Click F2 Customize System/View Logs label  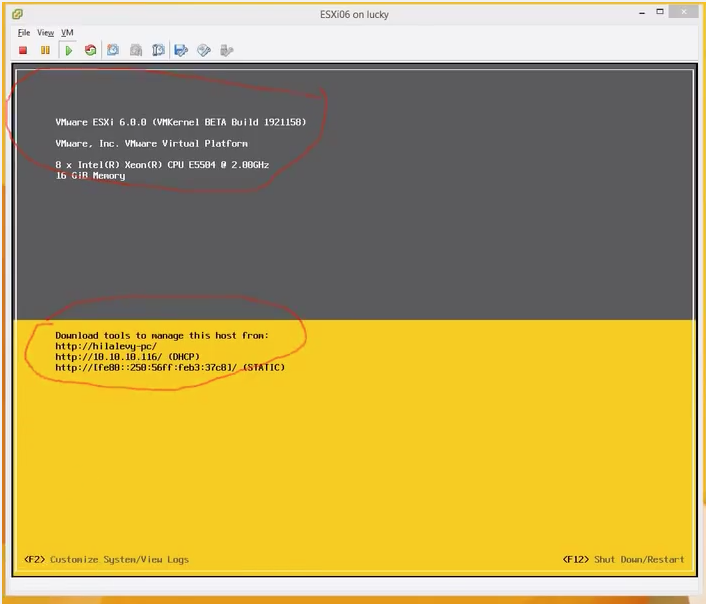[106, 559]
